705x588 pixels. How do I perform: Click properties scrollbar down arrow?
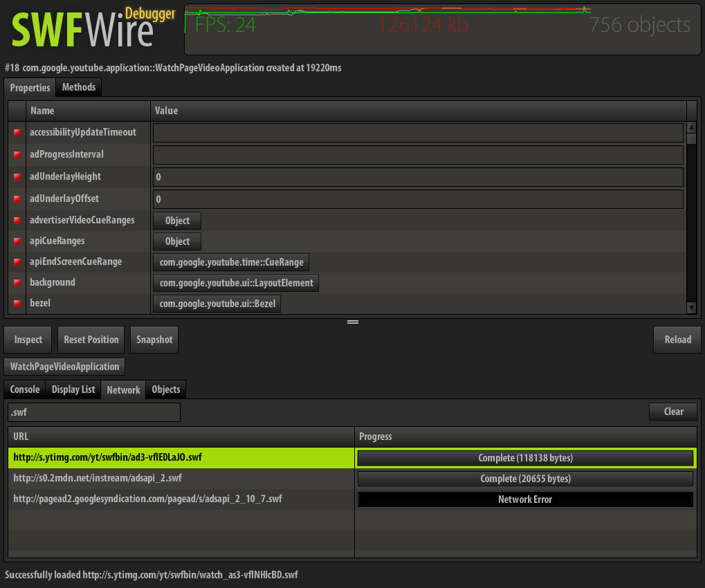click(692, 308)
